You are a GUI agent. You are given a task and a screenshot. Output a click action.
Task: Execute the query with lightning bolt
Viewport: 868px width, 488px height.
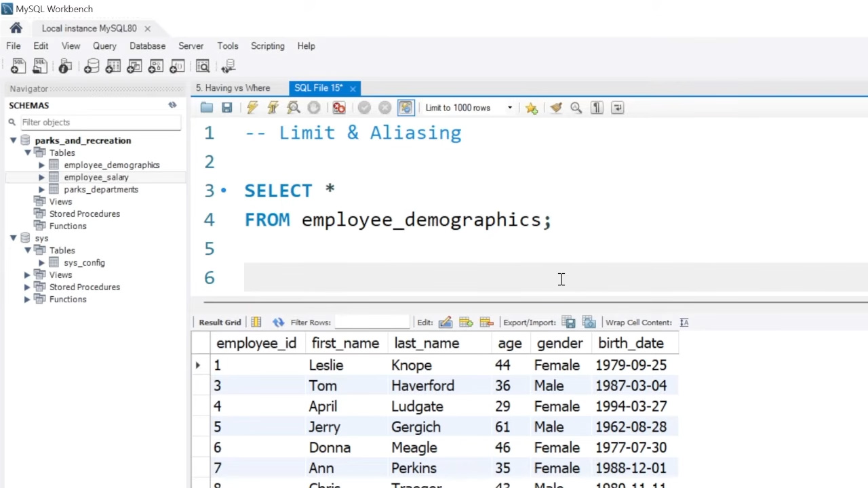[x=252, y=108]
